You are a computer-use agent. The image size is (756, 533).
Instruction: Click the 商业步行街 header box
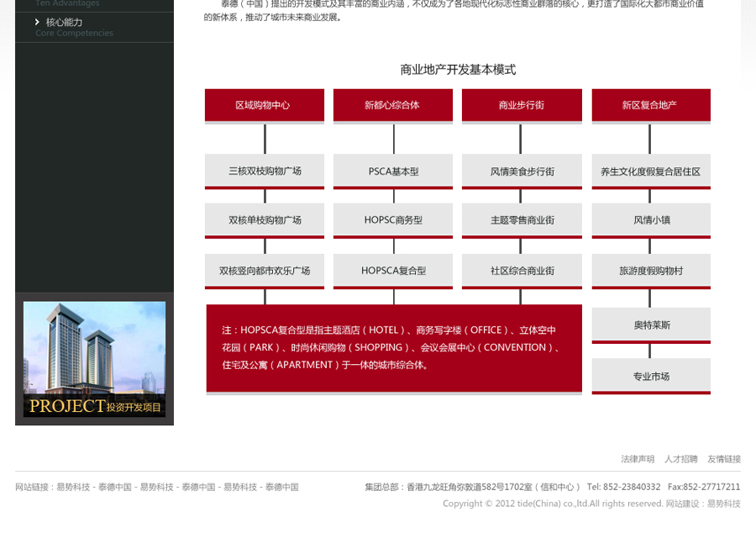(522, 105)
